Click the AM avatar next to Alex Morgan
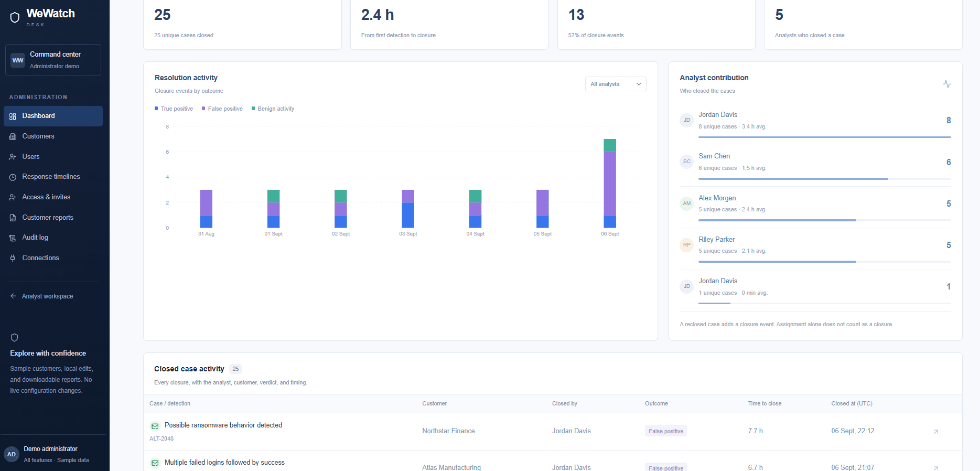This screenshot has height=471, width=980. point(687,204)
